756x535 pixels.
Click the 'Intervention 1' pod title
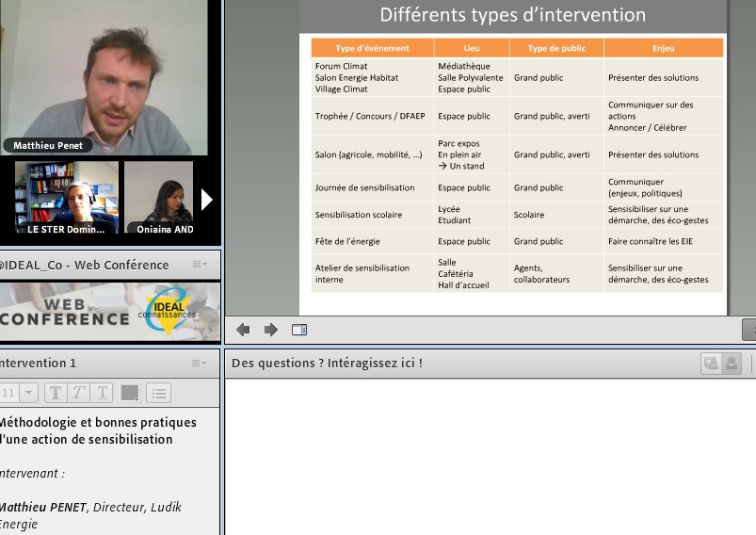click(38, 363)
